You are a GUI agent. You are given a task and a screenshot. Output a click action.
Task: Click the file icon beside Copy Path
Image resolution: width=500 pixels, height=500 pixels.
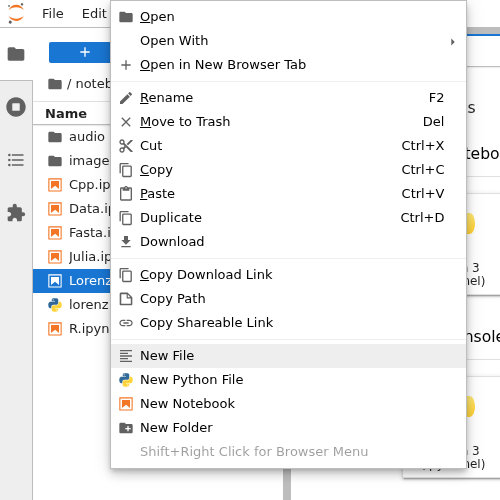[x=126, y=299]
